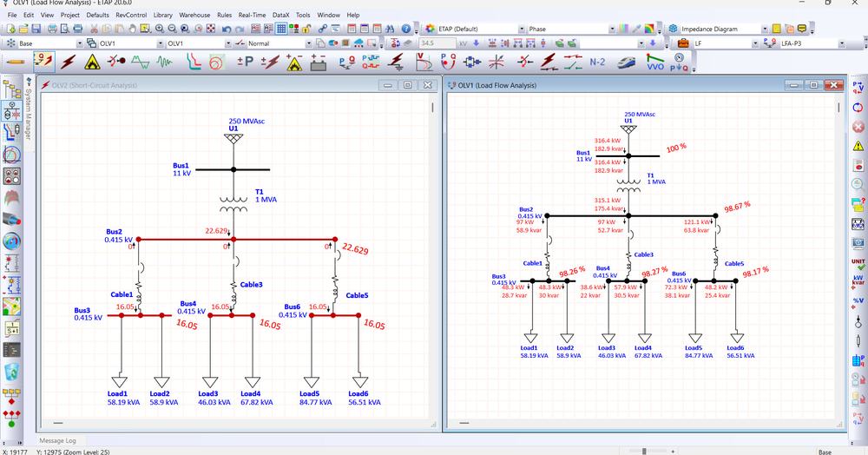This screenshot has width=868, height=455.
Task: Click the Find binoculars icon
Action: pos(391,29)
